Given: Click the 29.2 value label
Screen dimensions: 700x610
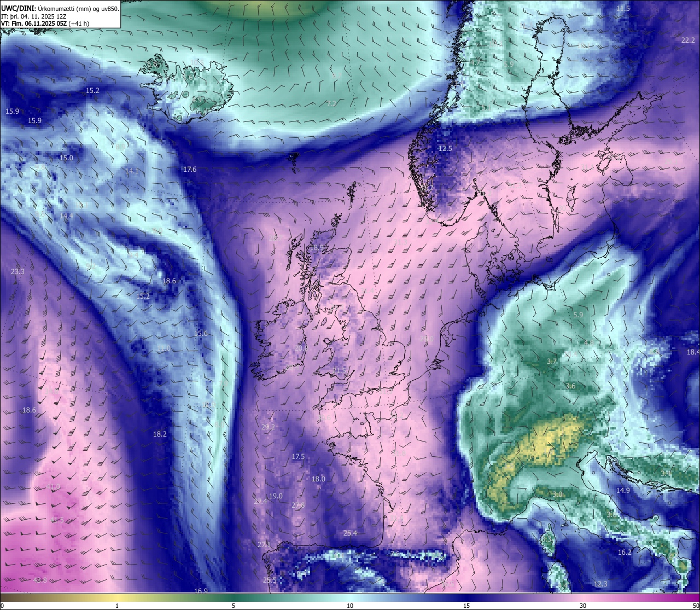Looking at the screenshot, I should click(268, 427).
